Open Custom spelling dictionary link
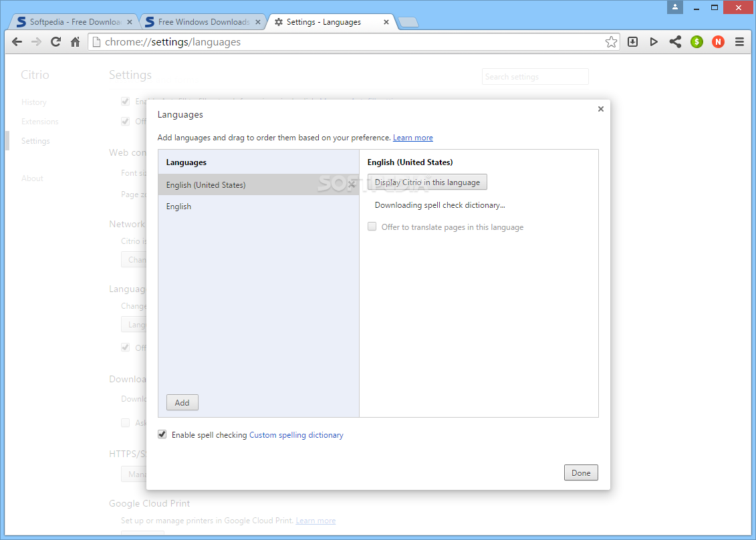 pos(296,435)
